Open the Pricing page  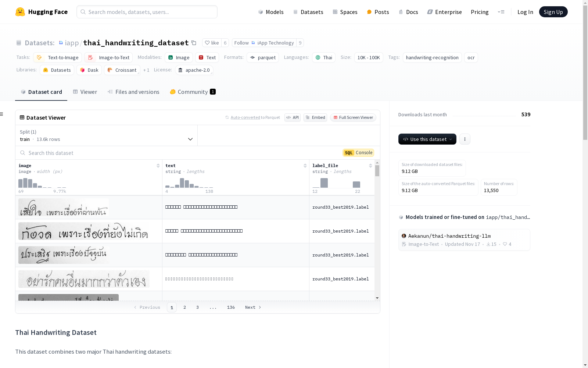coord(480,12)
